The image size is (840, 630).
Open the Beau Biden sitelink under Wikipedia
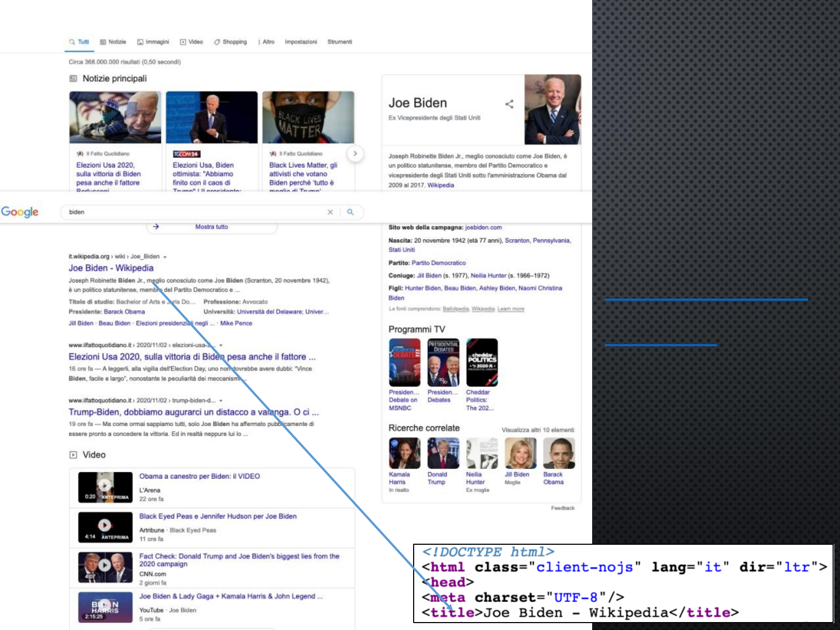tap(114, 323)
